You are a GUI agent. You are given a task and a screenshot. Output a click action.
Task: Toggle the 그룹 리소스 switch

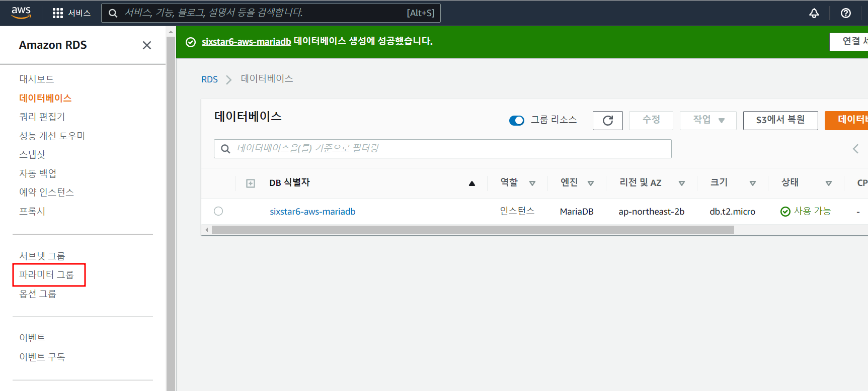pyautogui.click(x=516, y=121)
